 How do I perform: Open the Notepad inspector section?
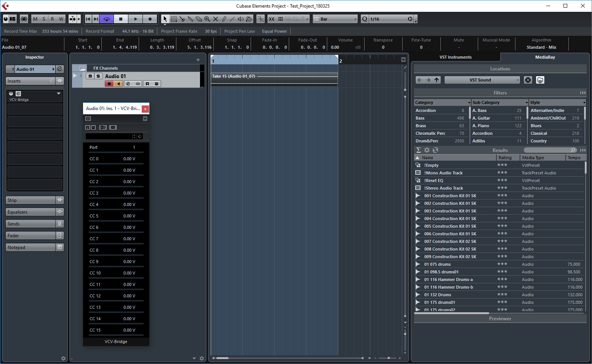(30, 247)
